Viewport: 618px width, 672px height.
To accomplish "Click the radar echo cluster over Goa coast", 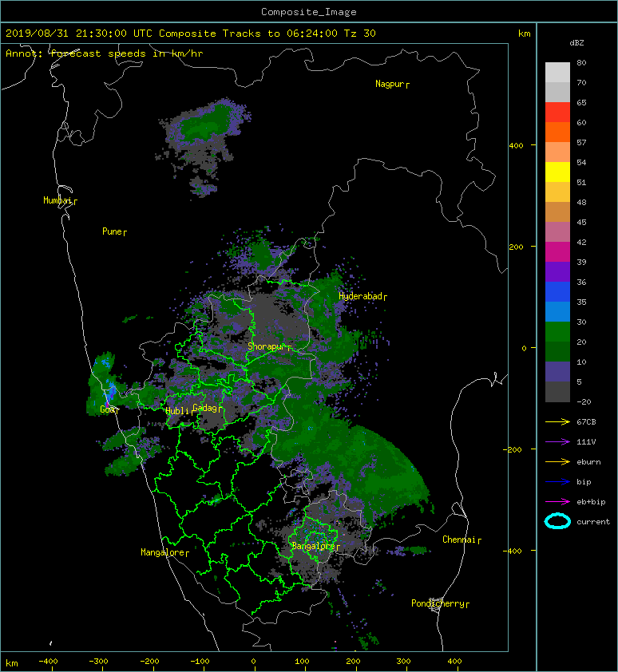I will [102, 385].
